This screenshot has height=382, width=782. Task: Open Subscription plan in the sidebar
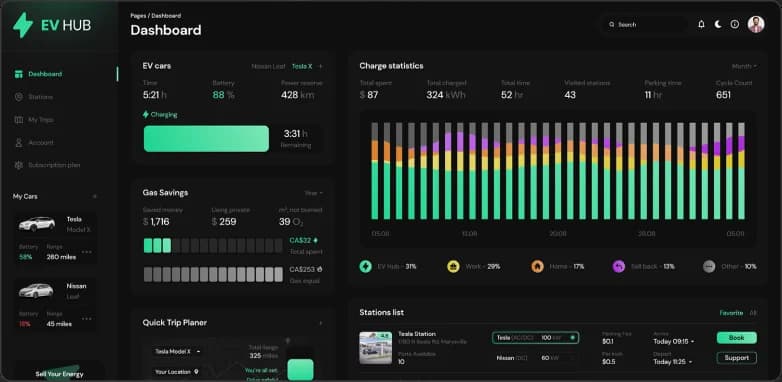point(54,165)
